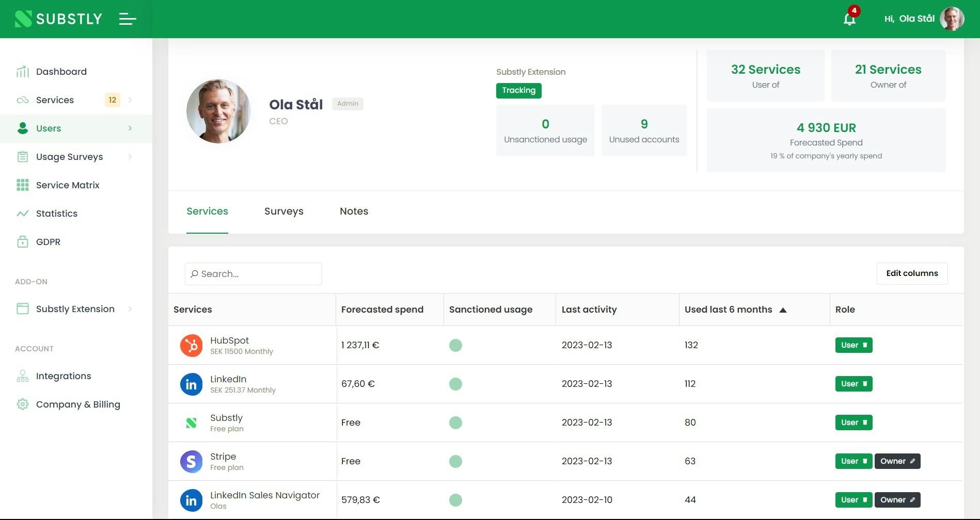Viewport: 980px width, 520px height.
Task: Edit Owner role for LinkedIn Sales Navigator
Action: [x=912, y=500]
